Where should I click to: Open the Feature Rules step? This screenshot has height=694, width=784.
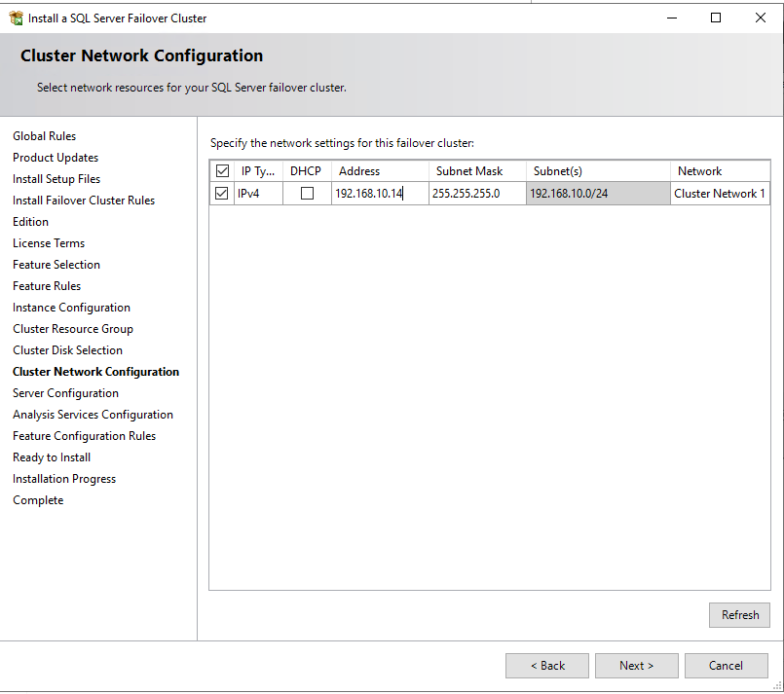pyautogui.click(x=47, y=286)
